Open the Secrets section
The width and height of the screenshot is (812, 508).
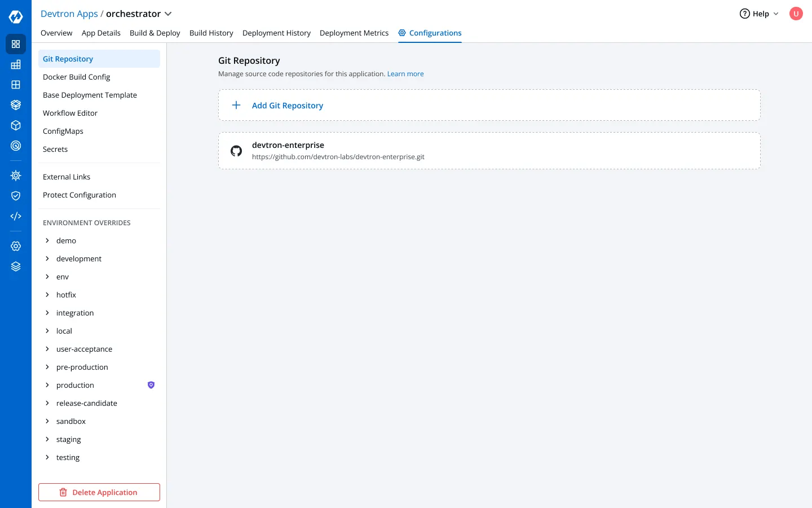99,149
